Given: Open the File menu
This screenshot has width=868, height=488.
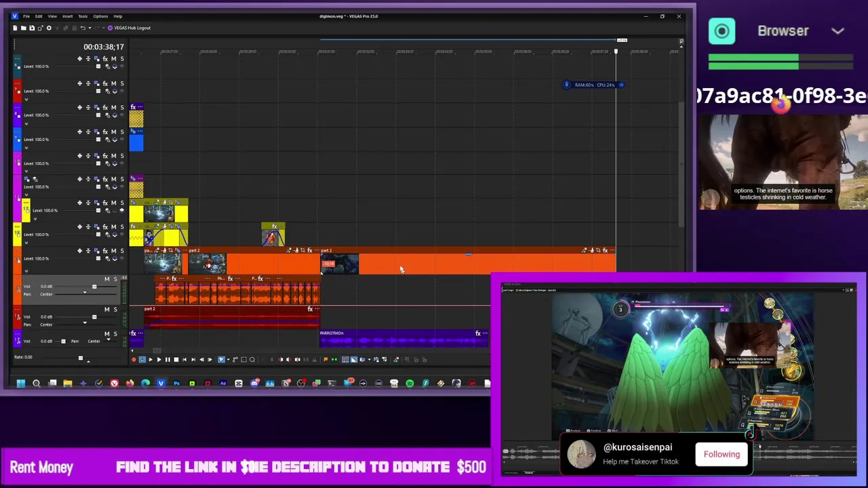Looking at the screenshot, I should 26,16.
